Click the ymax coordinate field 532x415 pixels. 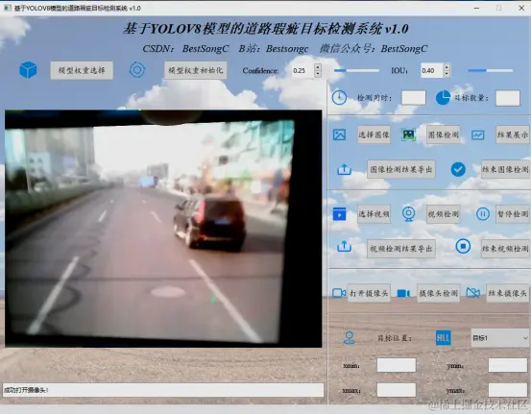point(508,390)
